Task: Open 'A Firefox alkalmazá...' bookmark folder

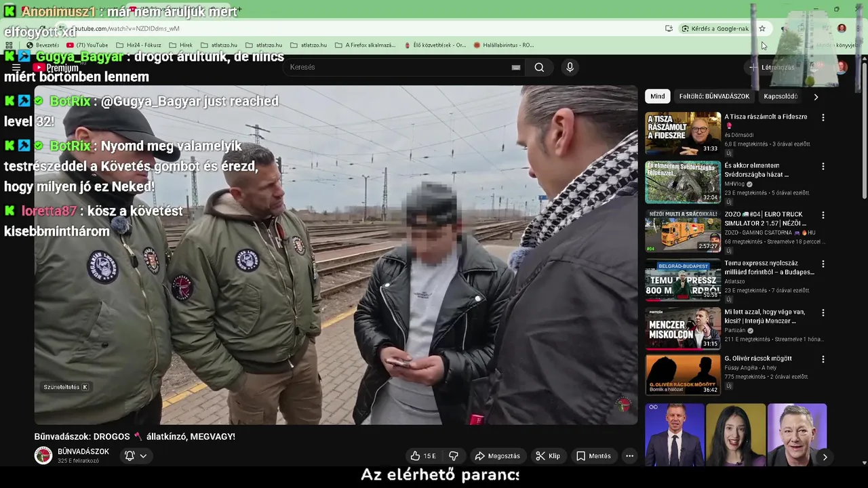Action: [365, 45]
